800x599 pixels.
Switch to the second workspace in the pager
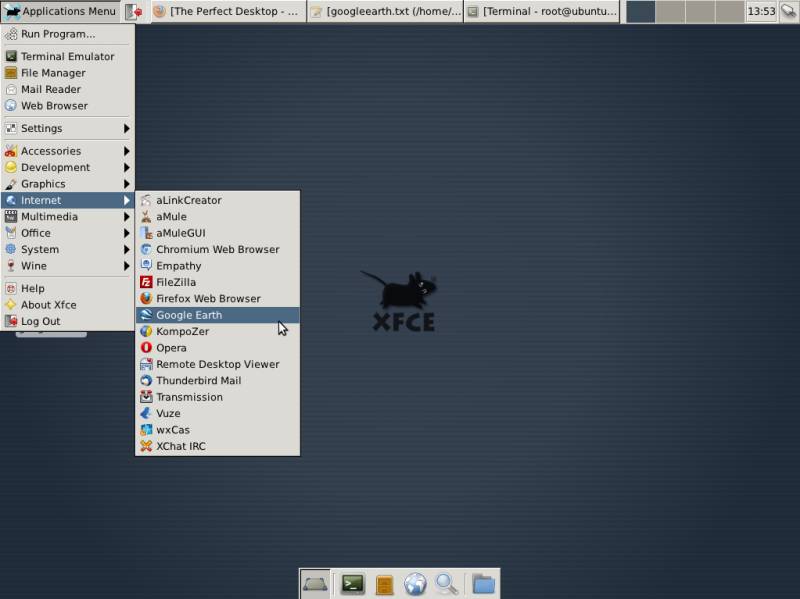(x=670, y=11)
